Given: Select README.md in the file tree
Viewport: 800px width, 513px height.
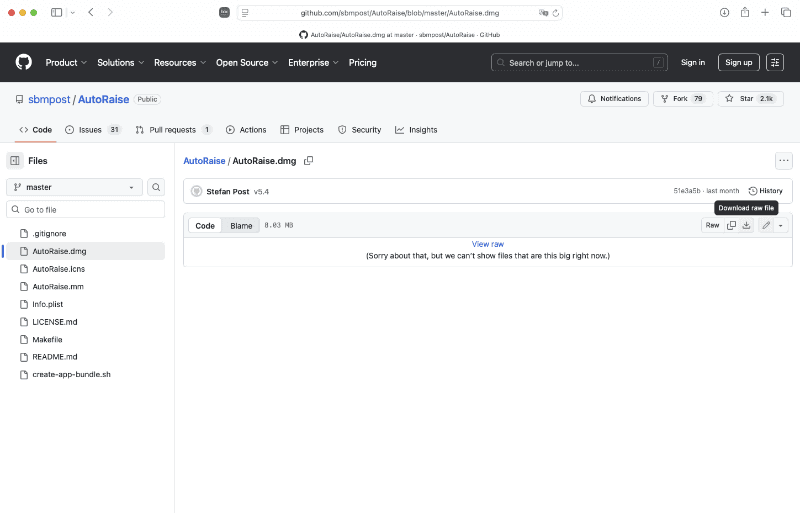Looking at the screenshot, I should (x=55, y=357).
